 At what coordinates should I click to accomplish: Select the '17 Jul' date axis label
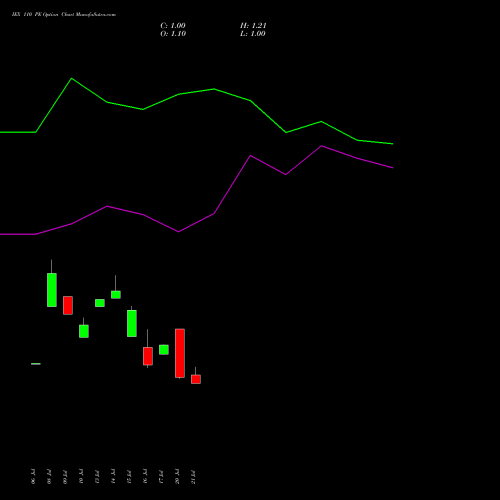(x=161, y=477)
